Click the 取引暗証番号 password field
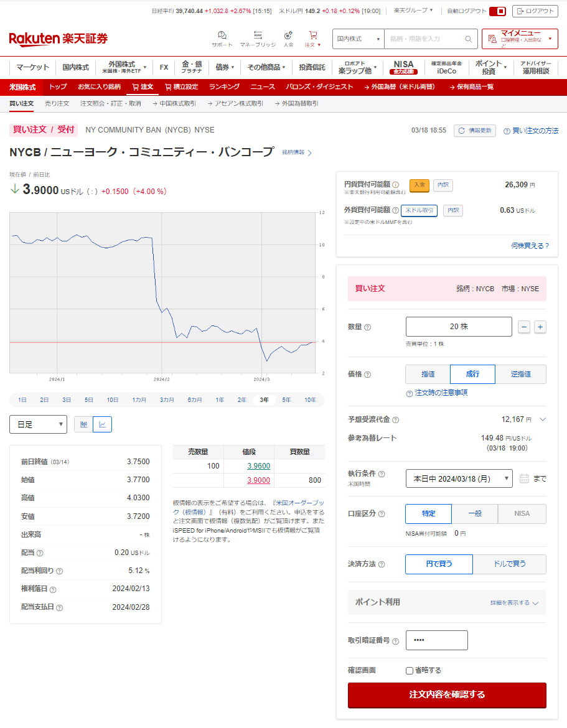 436,640
